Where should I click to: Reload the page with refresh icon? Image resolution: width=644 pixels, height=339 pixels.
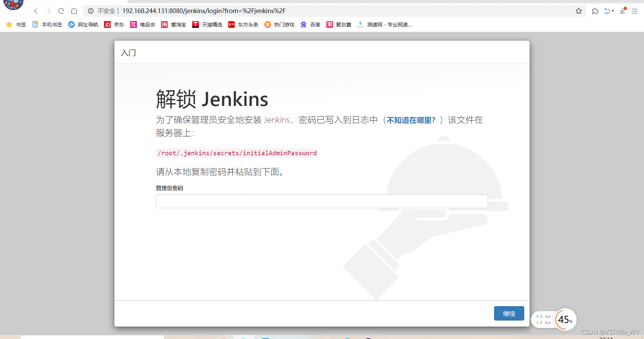61,11
